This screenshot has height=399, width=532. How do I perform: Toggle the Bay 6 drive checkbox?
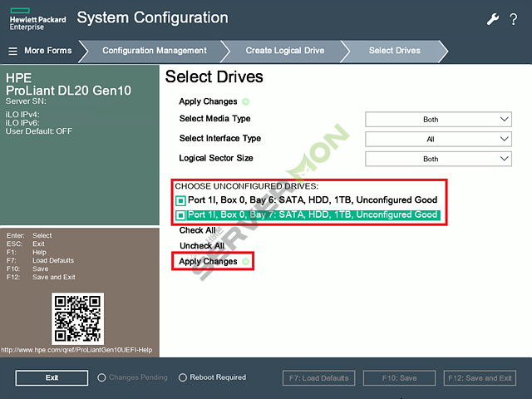pos(180,200)
